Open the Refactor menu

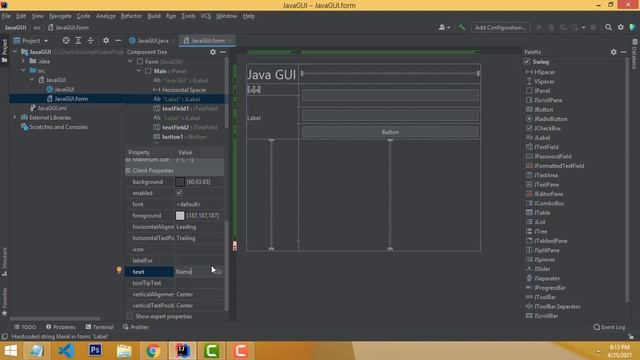[x=131, y=16]
